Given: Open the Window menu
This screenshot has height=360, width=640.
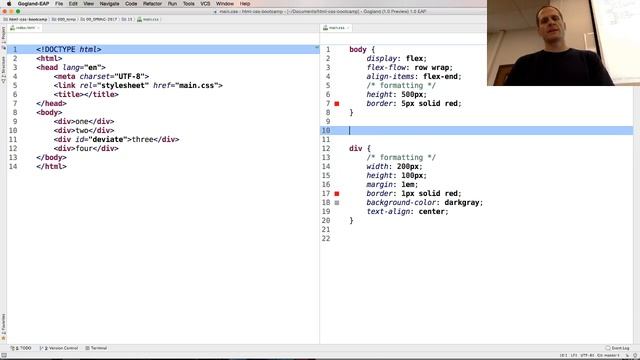Looking at the screenshot, I should point(224,4).
